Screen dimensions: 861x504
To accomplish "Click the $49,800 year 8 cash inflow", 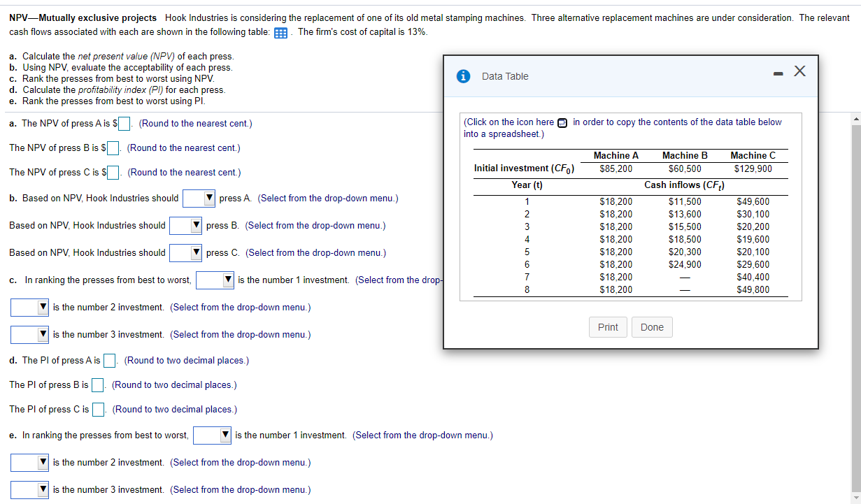I will [753, 289].
